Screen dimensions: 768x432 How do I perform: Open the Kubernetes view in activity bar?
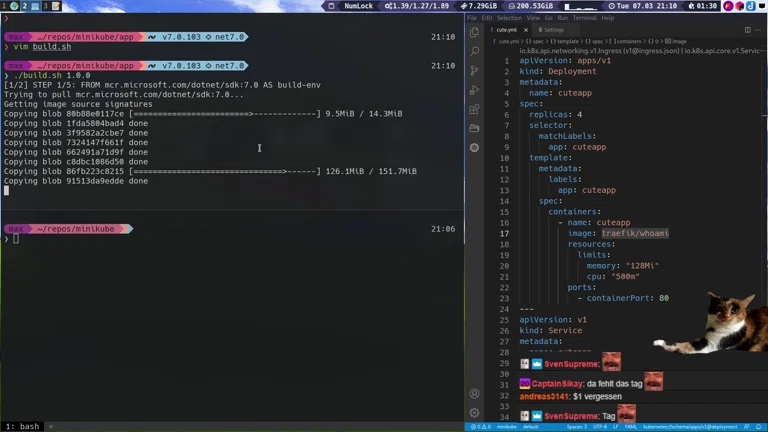click(x=474, y=147)
